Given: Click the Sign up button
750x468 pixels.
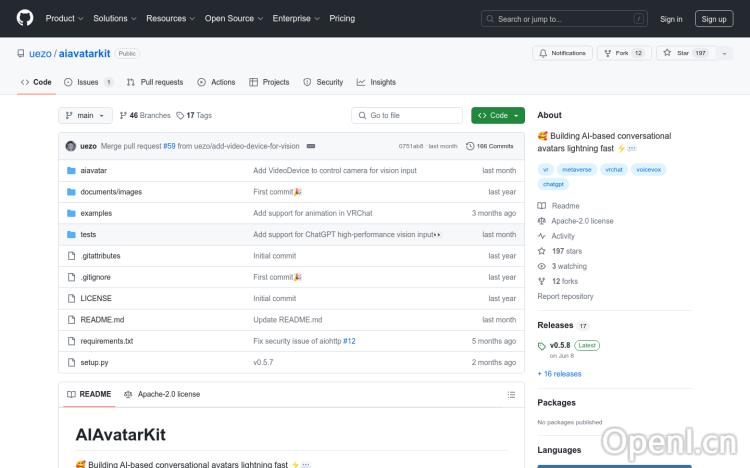Looking at the screenshot, I should 714,18.
